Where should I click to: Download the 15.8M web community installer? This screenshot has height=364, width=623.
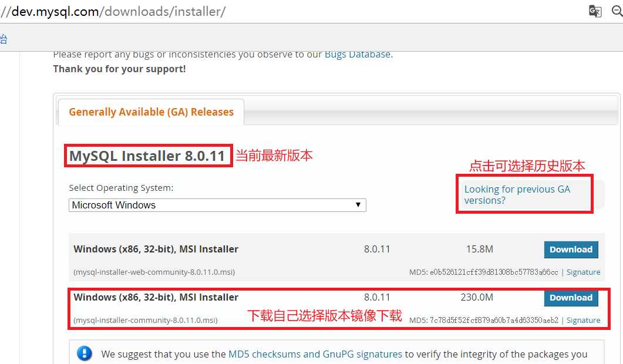pyautogui.click(x=571, y=250)
